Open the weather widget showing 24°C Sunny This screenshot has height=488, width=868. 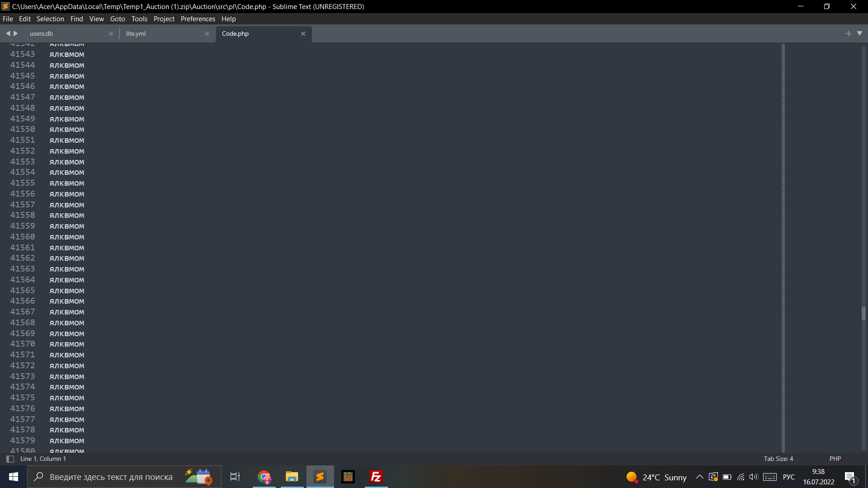[656, 477]
